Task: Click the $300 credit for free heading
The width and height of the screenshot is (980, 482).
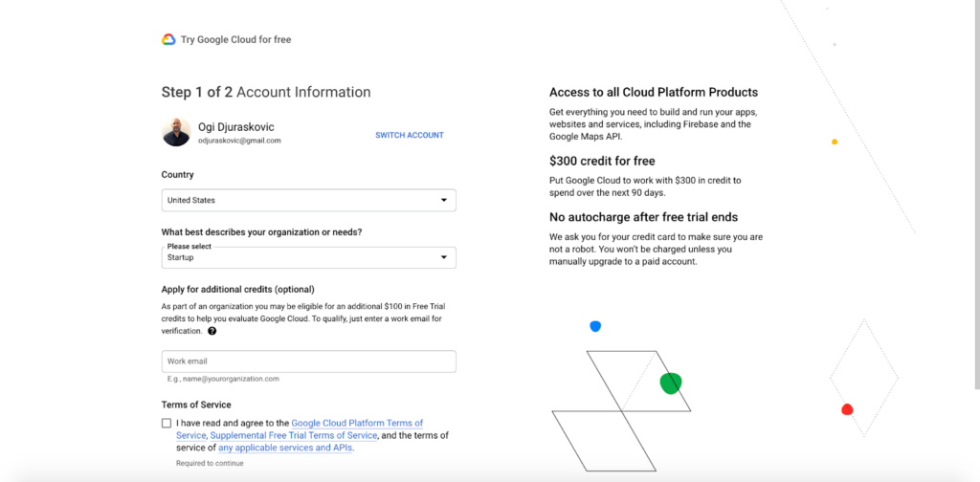Action: click(602, 161)
